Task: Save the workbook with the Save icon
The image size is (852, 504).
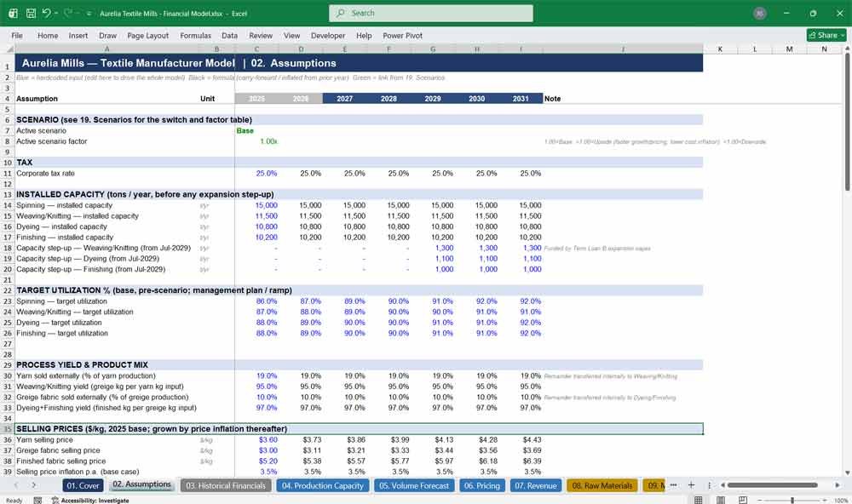Action: click(31, 13)
